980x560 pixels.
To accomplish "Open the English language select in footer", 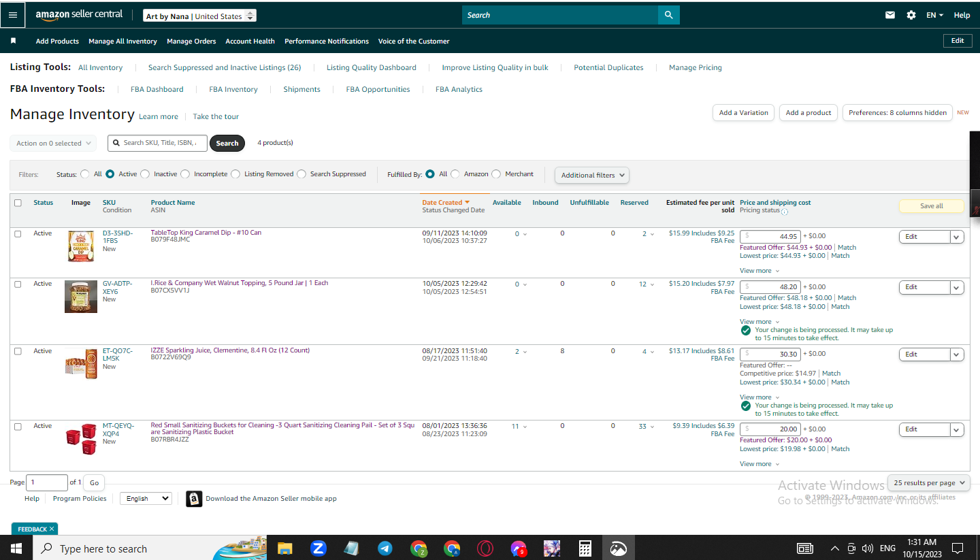I will point(146,499).
